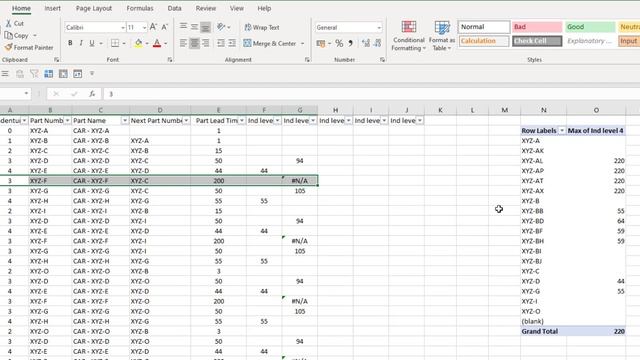This screenshot has height=360, width=640.
Task: Open the Part Lead Time filter dropdown
Action: [242, 121]
